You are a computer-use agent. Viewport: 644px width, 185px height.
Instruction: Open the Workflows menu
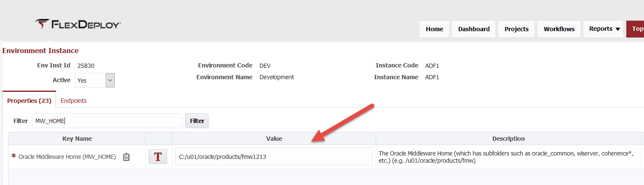tap(559, 29)
